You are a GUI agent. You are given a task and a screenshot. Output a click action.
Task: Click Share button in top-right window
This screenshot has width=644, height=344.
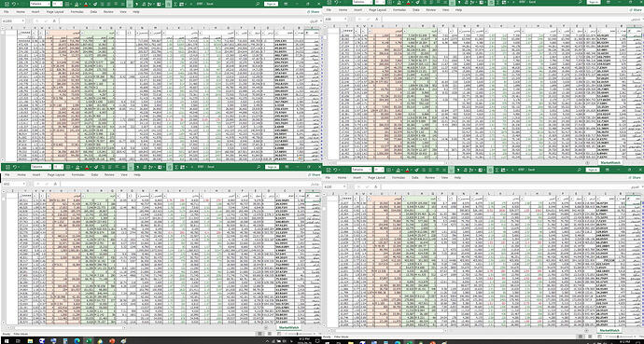tap(635, 10)
